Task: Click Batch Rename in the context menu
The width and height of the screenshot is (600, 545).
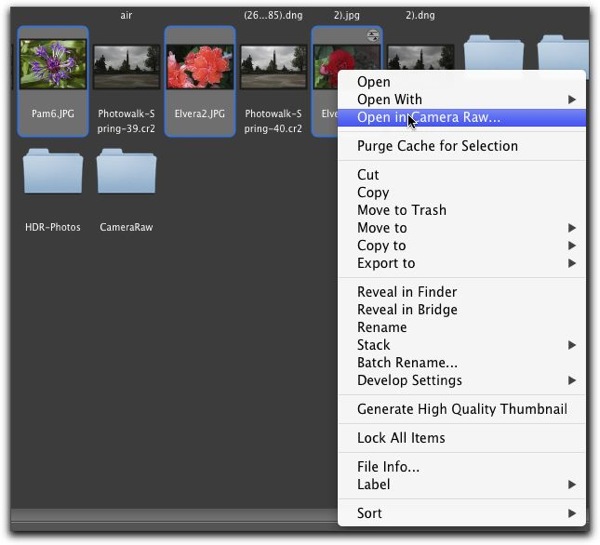Action: click(x=407, y=362)
